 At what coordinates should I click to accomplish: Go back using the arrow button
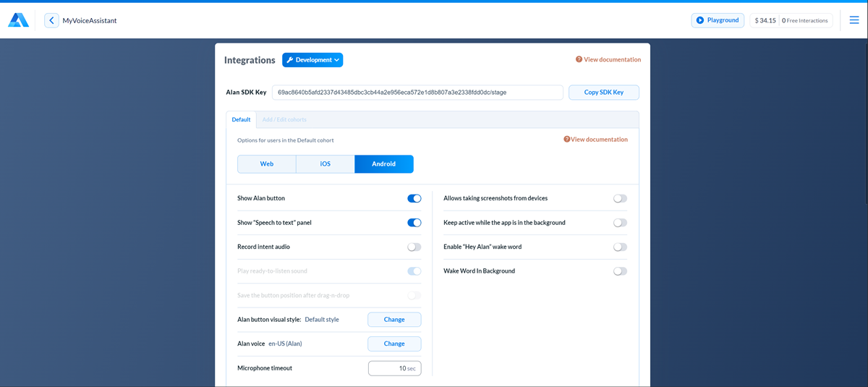(x=51, y=20)
